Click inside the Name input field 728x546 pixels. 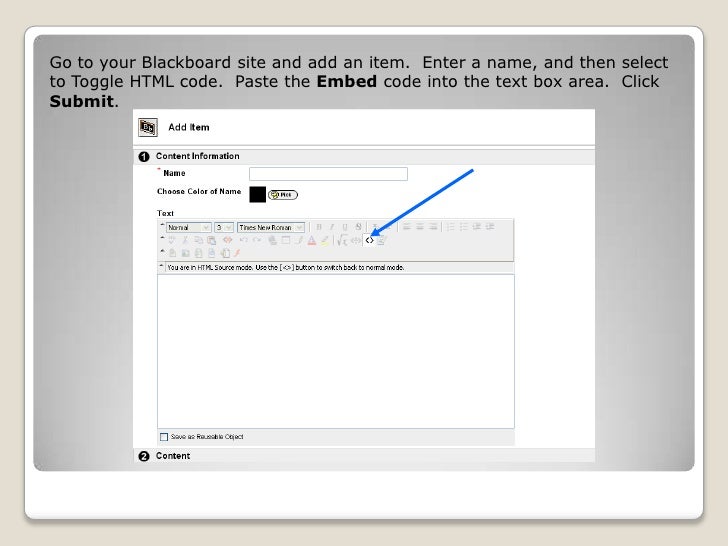328,174
